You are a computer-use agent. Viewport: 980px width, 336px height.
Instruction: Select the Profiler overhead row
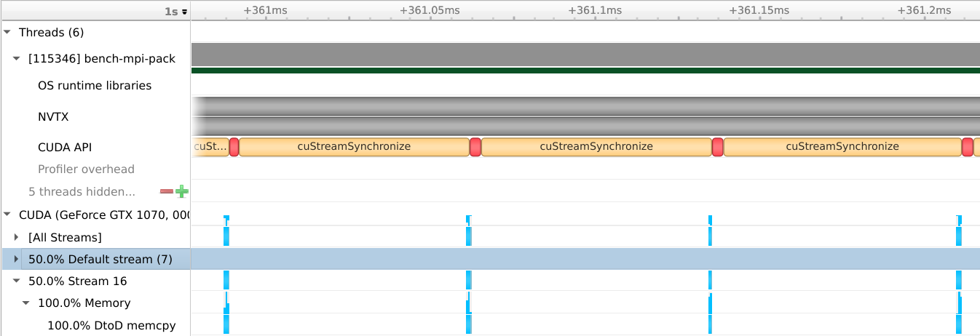tap(86, 169)
